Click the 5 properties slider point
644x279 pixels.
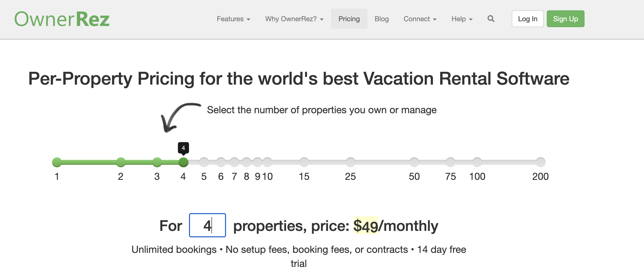tap(204, 162)
